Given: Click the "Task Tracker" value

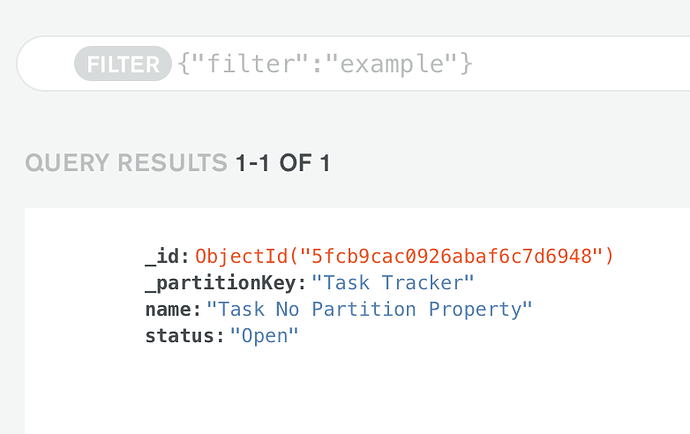Looking at the screenshot, I should (393, 283).
